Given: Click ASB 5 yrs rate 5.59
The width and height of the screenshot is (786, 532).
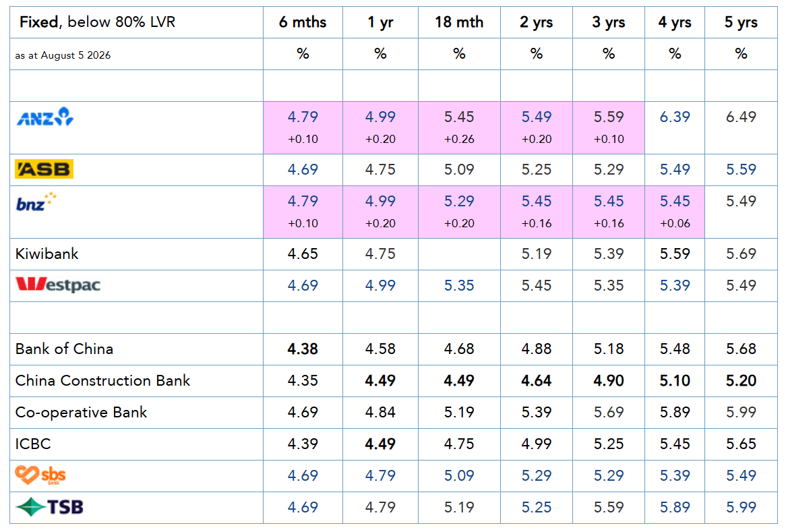Looking at the screenshot, I should pyautogui.click(x=741, y=169).
